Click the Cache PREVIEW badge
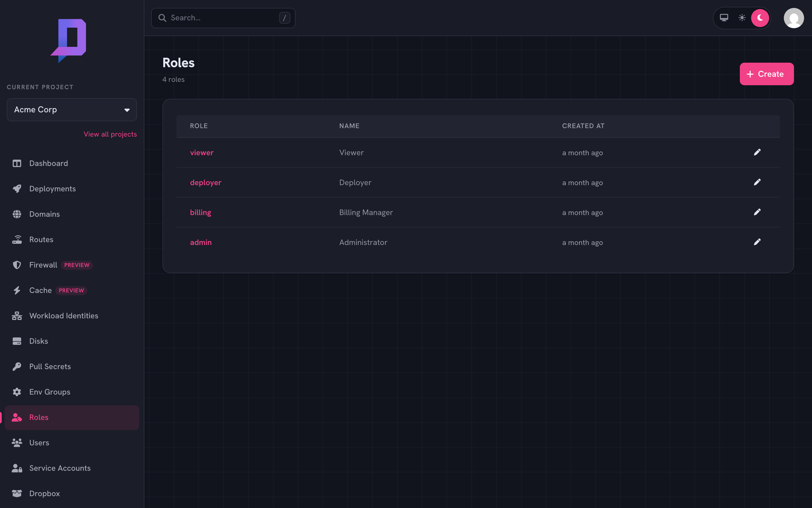This screenshot has width=812, height=508. 71,290
